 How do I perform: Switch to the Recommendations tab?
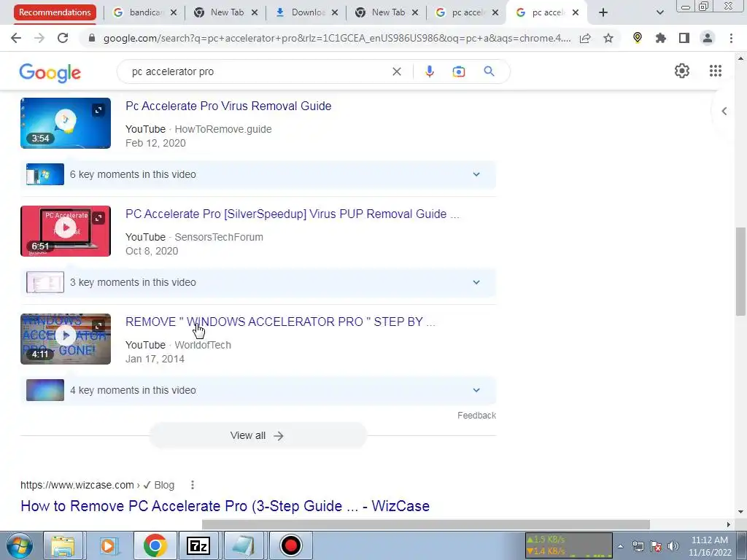tap(55, 12)
